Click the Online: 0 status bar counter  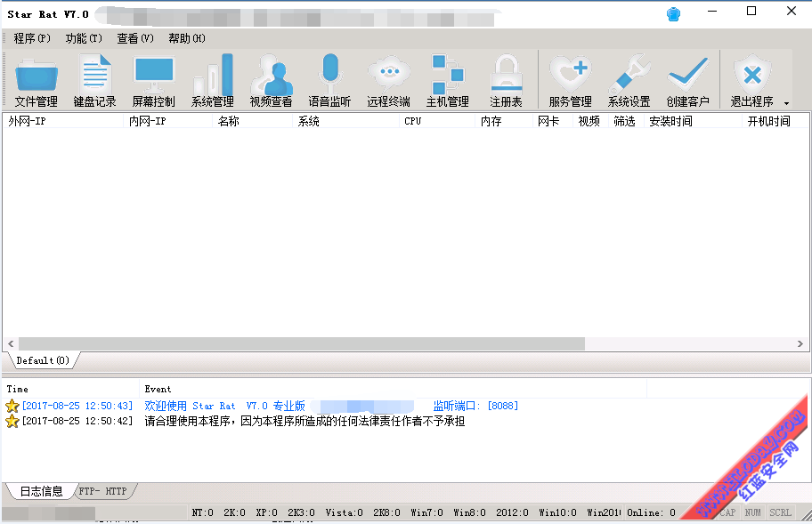[x=651, y=512]
